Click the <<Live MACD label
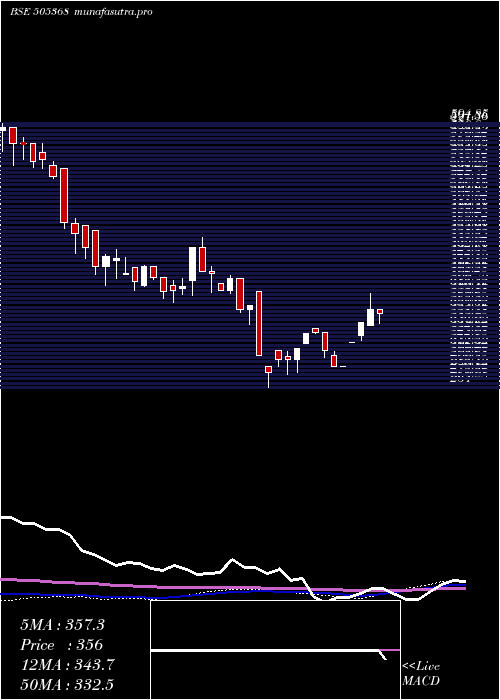 421,674
